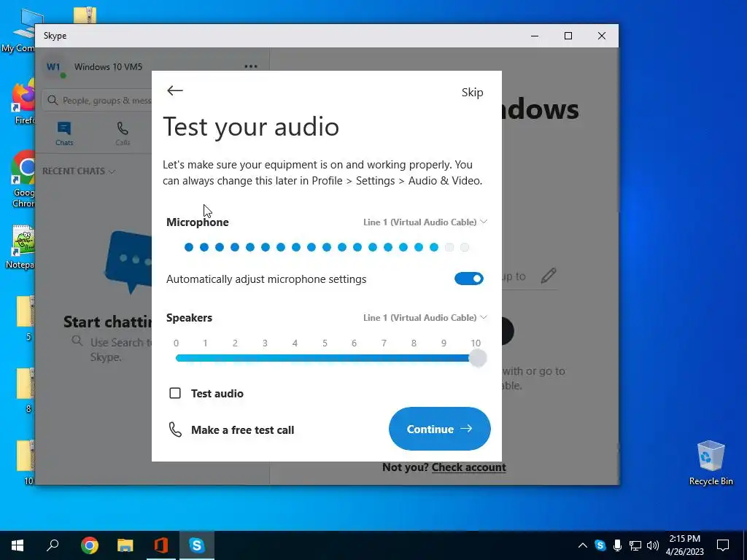Continue to the next setup step
This screenshot has width=747, height=560.
tap(439, 429)
